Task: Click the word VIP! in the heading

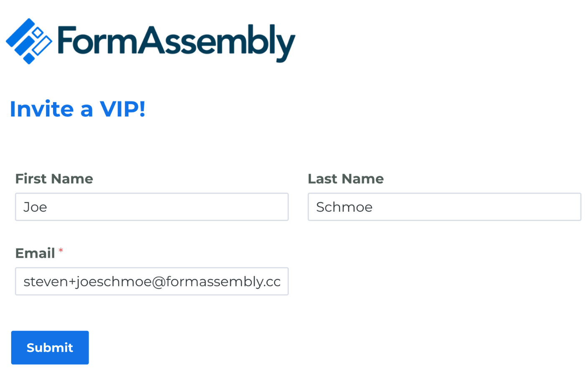Action: tap(123, 109)
